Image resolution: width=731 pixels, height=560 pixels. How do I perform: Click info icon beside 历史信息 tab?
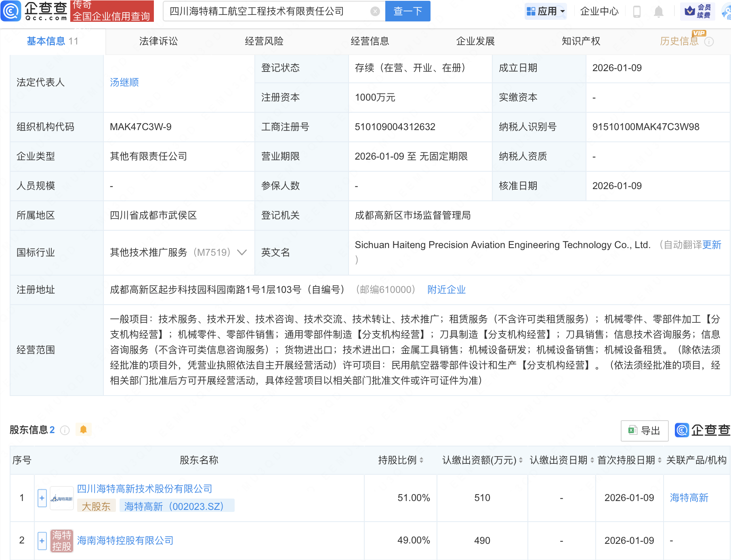(709, 42)
